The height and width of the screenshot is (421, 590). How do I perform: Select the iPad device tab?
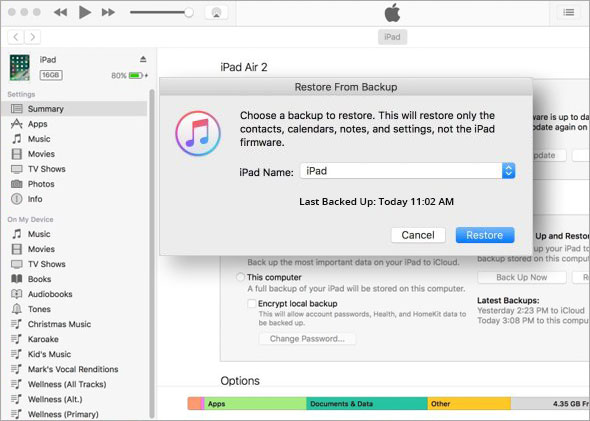tap(392, 37)
